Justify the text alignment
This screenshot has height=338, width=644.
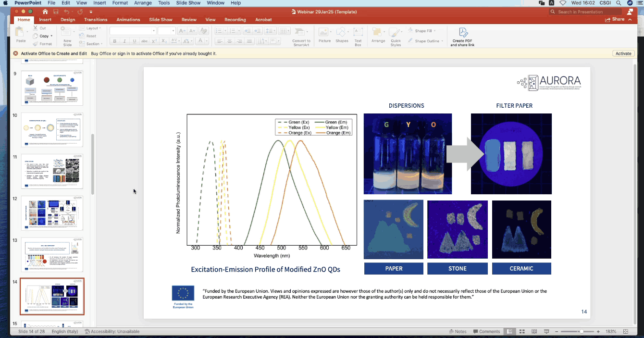[249, 41]
